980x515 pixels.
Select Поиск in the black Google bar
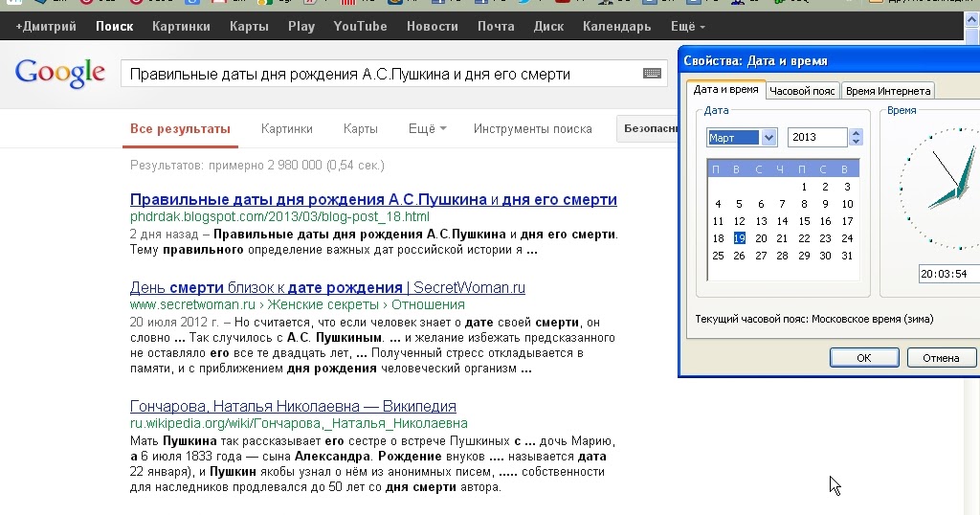pyautogui.click(x=115, y=26)
